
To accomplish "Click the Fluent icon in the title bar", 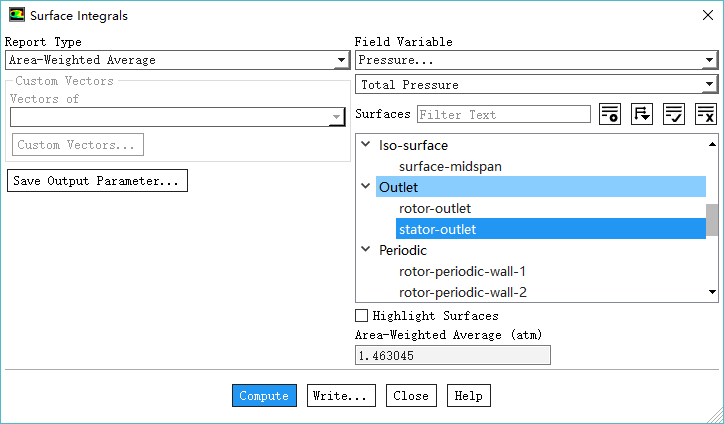I will coord(16,16).
